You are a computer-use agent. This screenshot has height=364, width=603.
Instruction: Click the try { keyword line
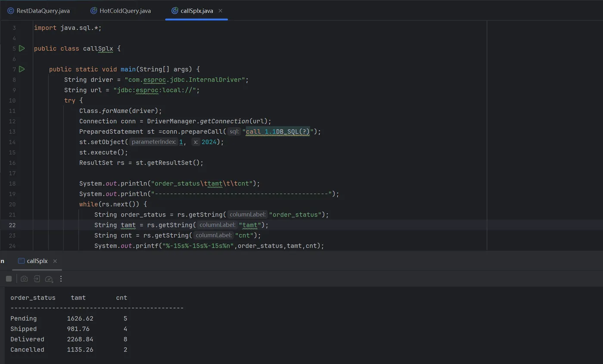click(x=73, y=100)
